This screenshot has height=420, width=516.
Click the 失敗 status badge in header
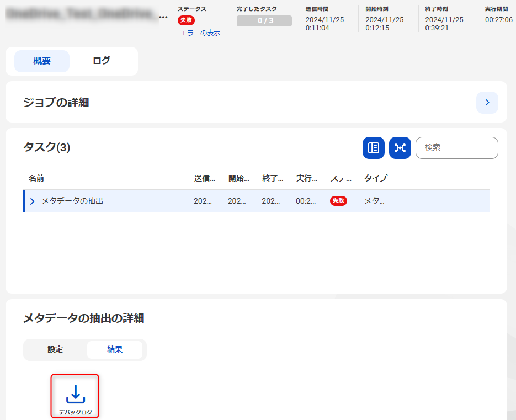[187, 20]
